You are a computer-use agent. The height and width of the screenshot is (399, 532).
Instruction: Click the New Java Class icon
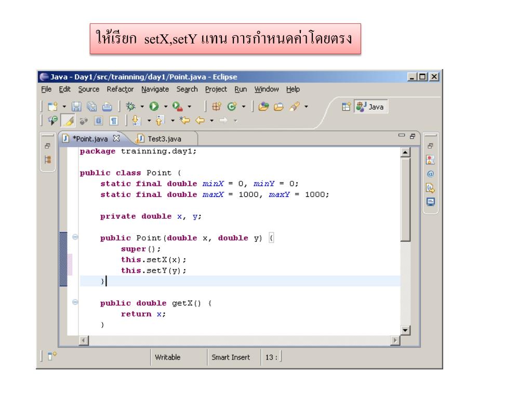tap(232, 107)
